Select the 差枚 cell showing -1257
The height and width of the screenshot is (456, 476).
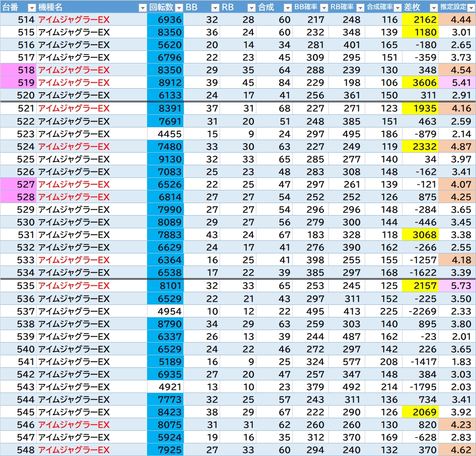(x=420, y=260)
